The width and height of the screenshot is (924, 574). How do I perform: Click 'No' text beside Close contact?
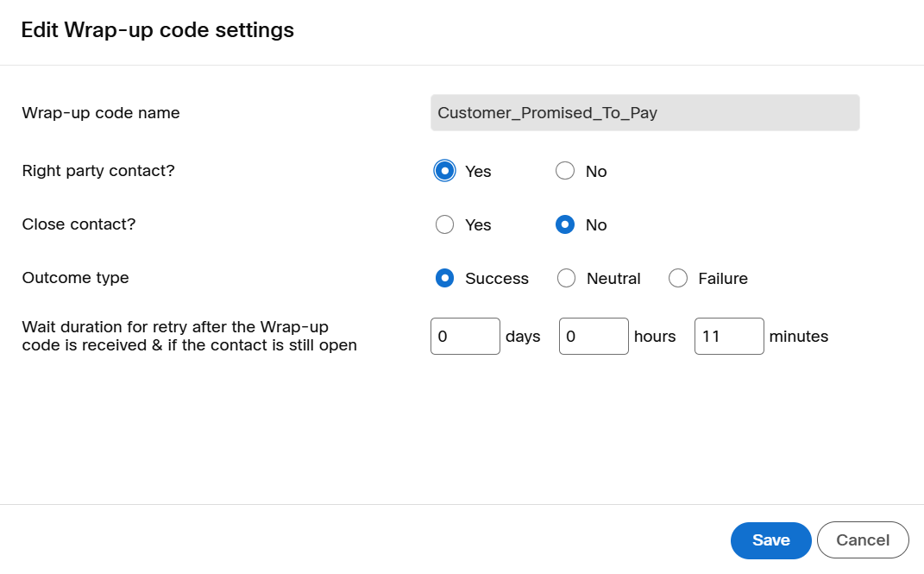point(596,224)
